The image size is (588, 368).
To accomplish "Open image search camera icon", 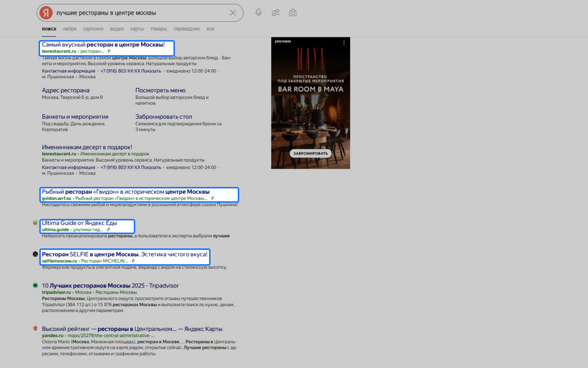I will click(293, 13).
